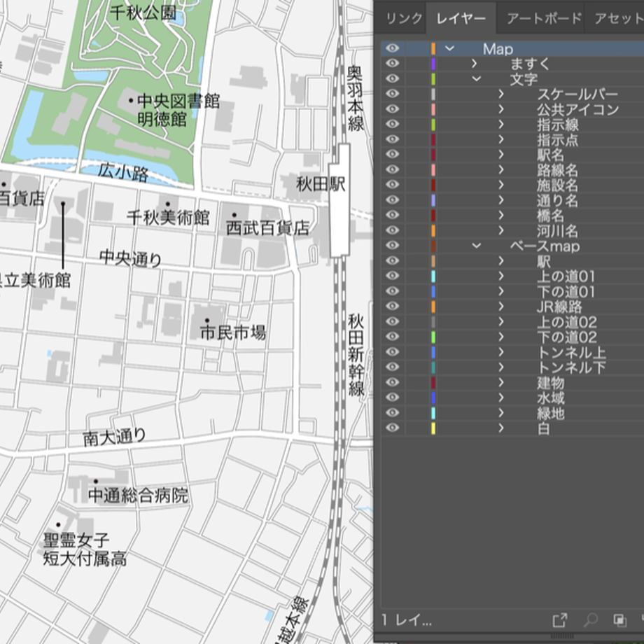Click the orange color bar of Map layer

click(433, 48)
